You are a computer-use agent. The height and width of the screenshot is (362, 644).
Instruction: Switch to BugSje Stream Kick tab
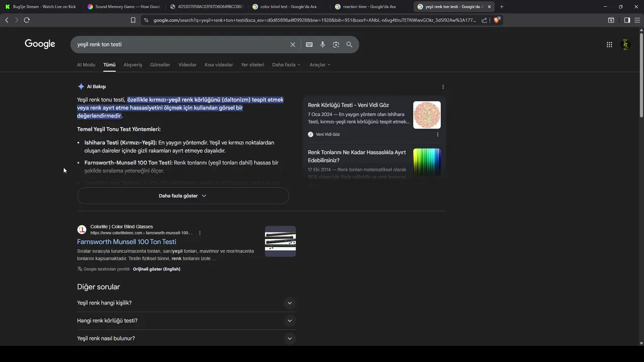[41, 7]
